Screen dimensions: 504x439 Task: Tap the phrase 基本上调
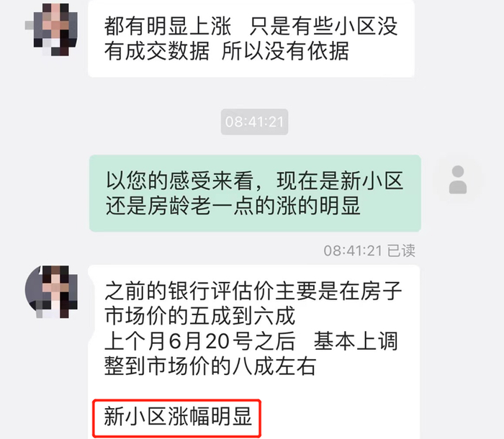pyautogui.click(x=356, y=341)
